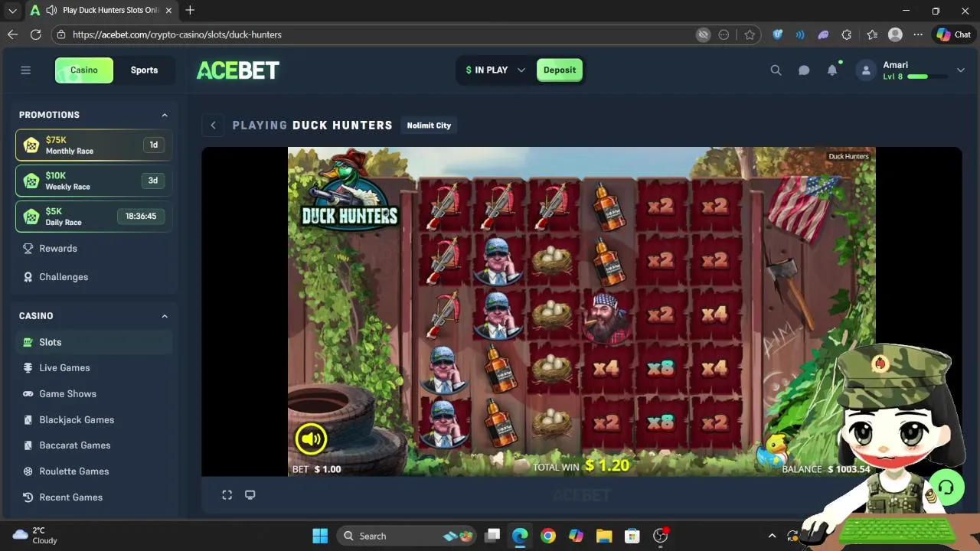Collapse the Casino section

[165, 316]
